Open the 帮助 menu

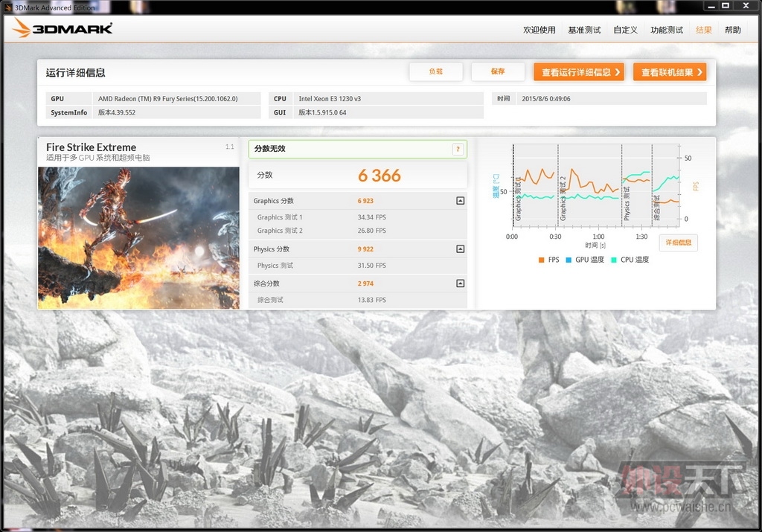tap(733, 30)
